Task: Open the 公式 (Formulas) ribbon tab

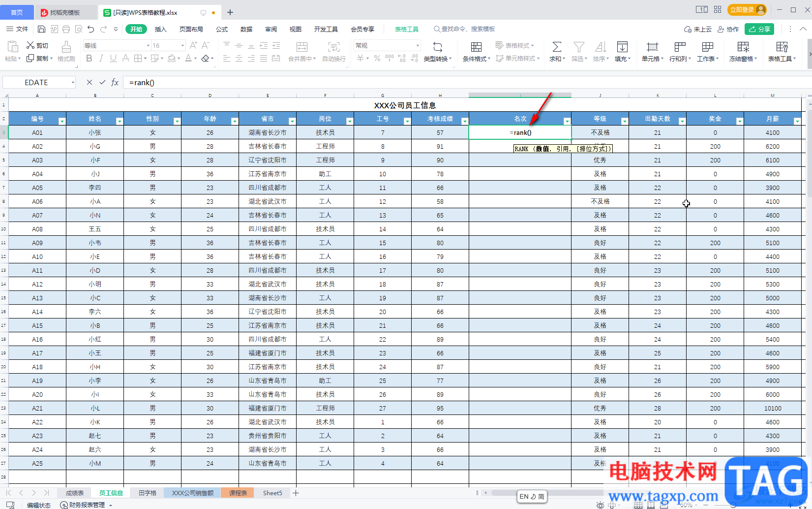Action: click(x=222, y=29)
